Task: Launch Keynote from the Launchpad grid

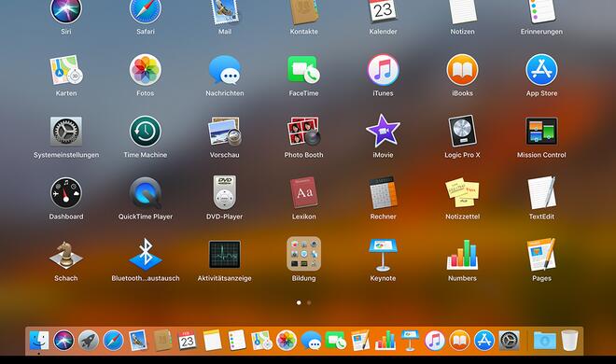Action: pos(383,255)
